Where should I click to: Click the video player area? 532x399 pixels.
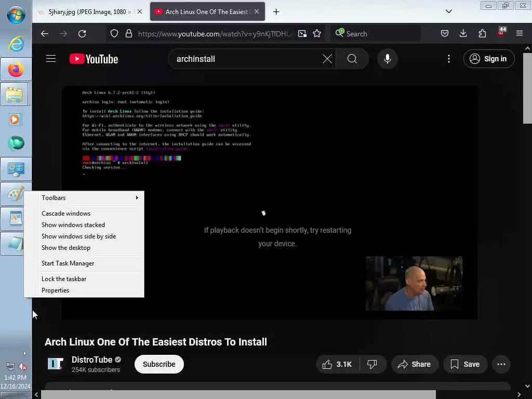click(270, 203)
